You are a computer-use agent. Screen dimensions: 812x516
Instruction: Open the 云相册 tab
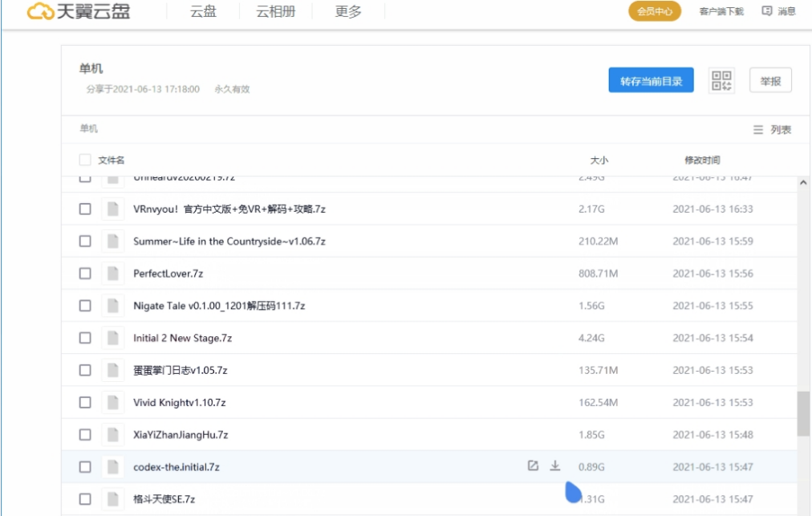tap(275, 12)
